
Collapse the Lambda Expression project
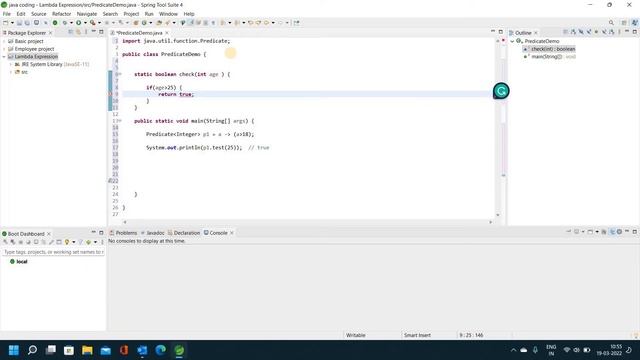coord(4,57)
